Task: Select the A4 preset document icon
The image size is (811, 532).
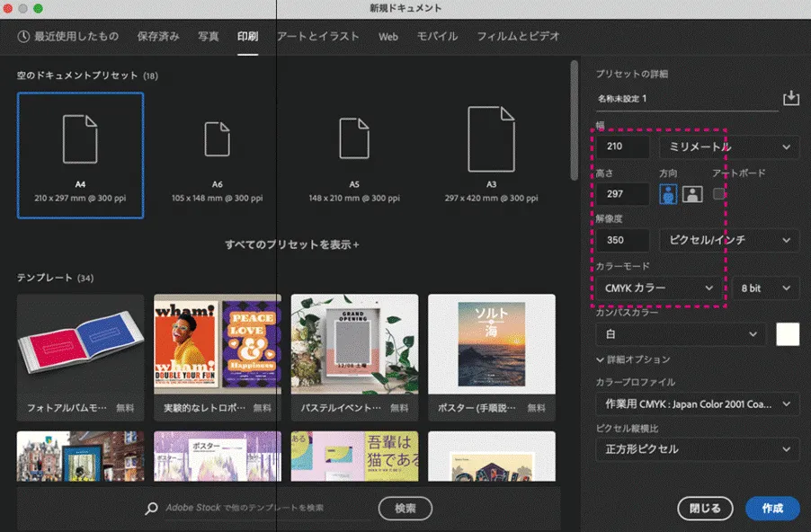Action: (x=79, y=137)
